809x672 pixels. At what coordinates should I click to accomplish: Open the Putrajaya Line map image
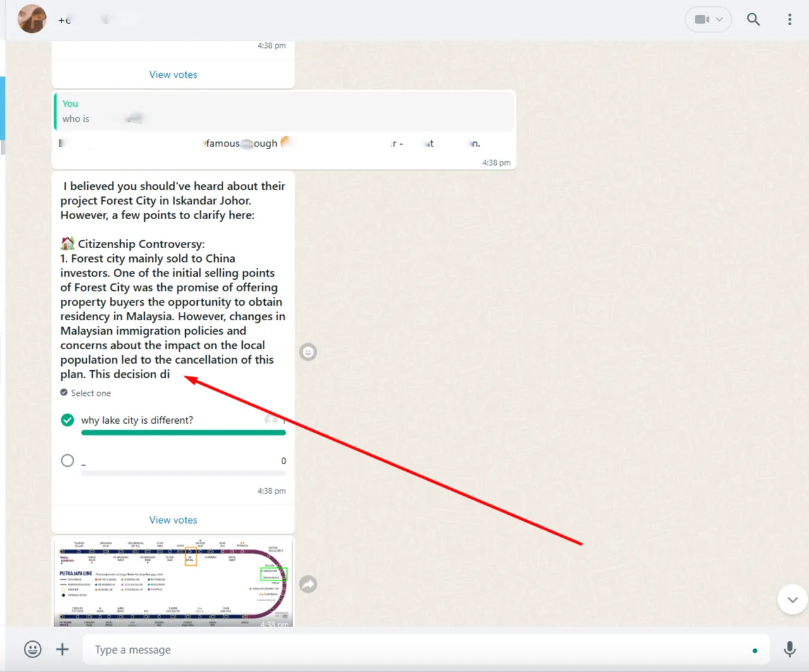173,581
